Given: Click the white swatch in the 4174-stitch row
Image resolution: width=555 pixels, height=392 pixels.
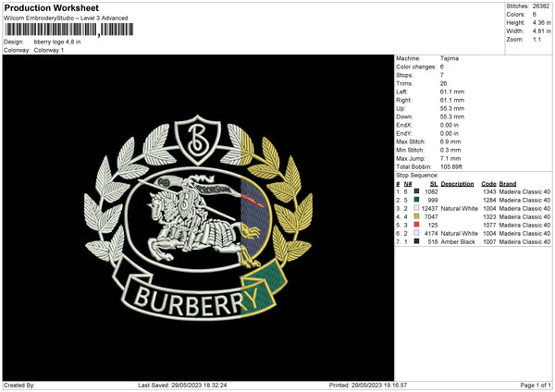Looking at the screenshot, I should 416,233.
